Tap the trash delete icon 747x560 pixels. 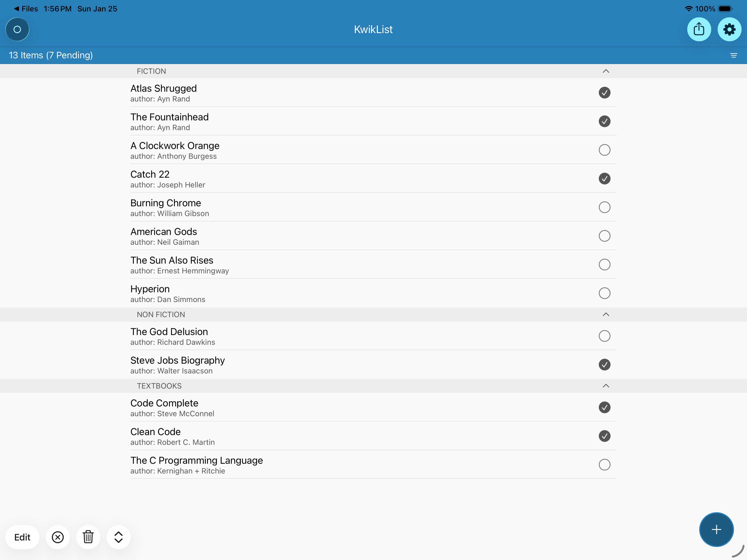click(88, 537)
